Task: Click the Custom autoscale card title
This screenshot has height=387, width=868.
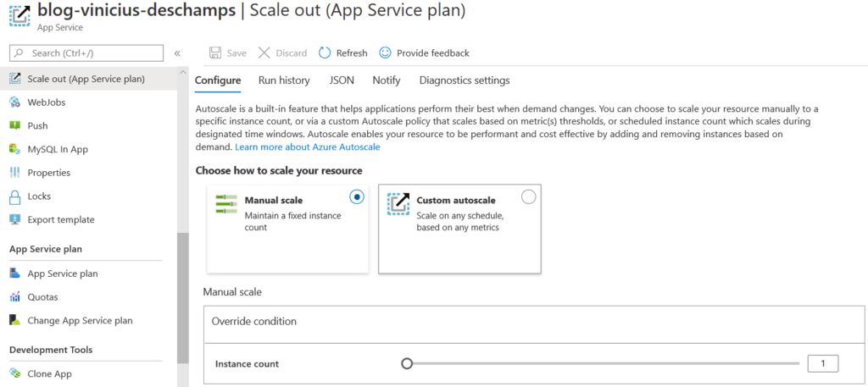Action: [455, 200]
